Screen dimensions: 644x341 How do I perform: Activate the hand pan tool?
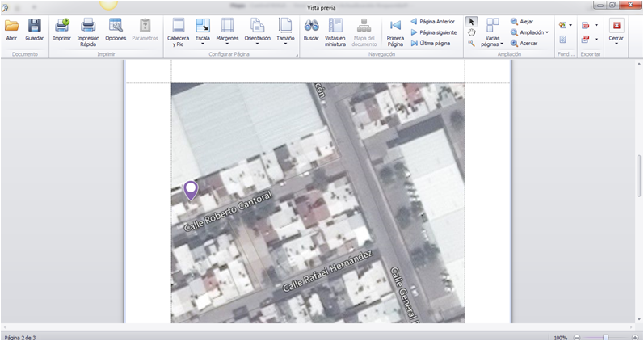[x=472, y=32]
